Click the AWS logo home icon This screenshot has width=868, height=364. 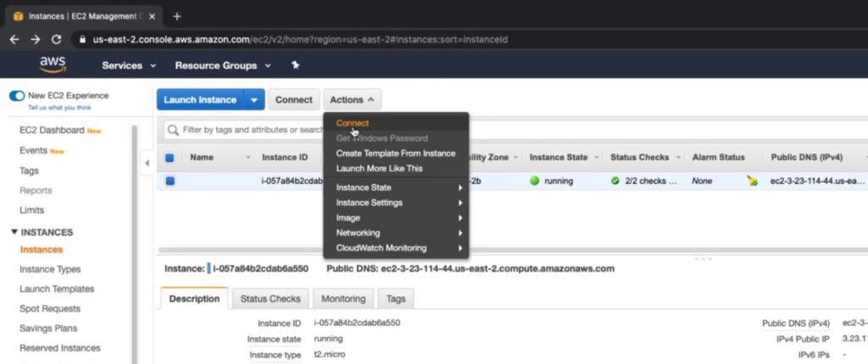coord(53,64)
